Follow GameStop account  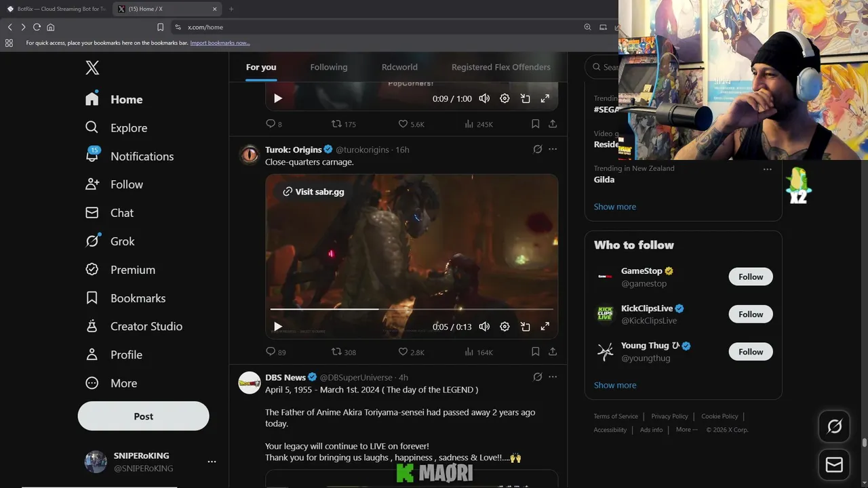(x=751, y=277)
